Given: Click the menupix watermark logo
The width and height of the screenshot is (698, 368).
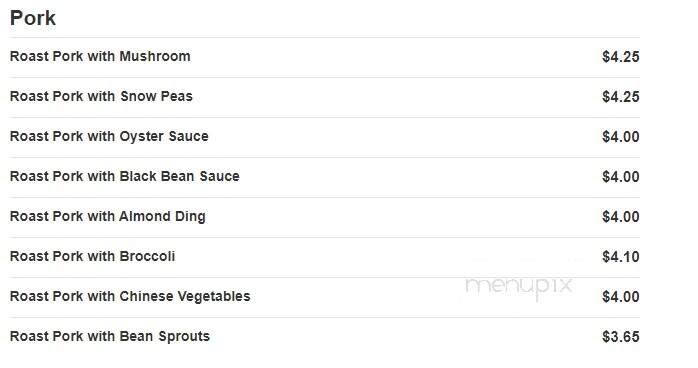Looking at the screenshot, I should pyautogui.click(x=519, y=287).
